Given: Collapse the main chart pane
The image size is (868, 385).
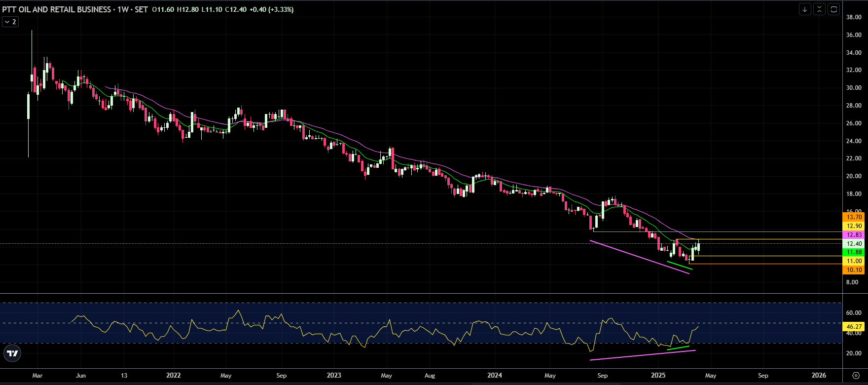Looking at the screenshot, I should pyautogui.click(x=819, y=9).
